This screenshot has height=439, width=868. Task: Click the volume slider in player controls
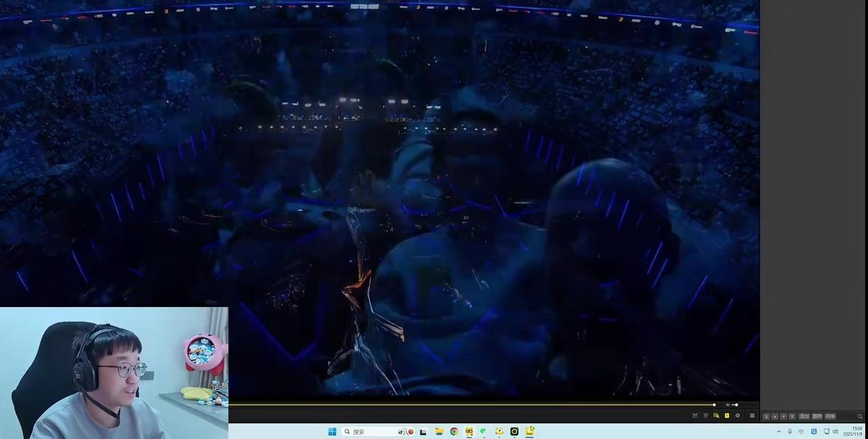pyautogui.click(x=735, y=405)
